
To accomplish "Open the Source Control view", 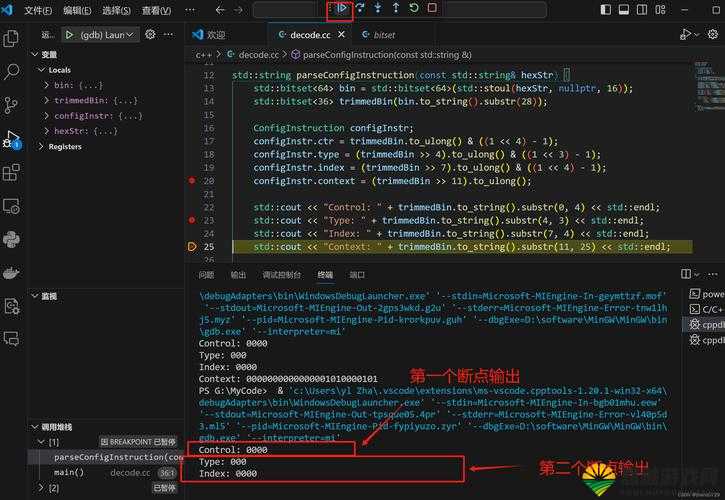I will click(11, 105).
